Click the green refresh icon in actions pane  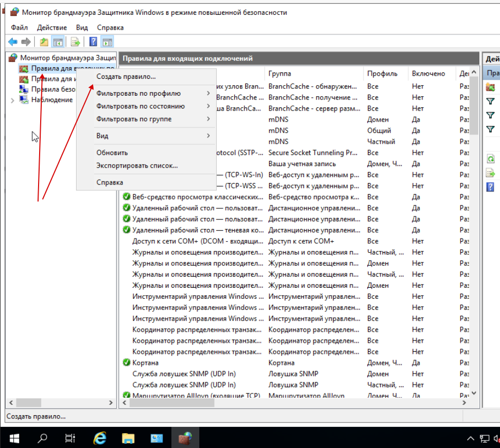pyautogui.click(x=490, y=159)
